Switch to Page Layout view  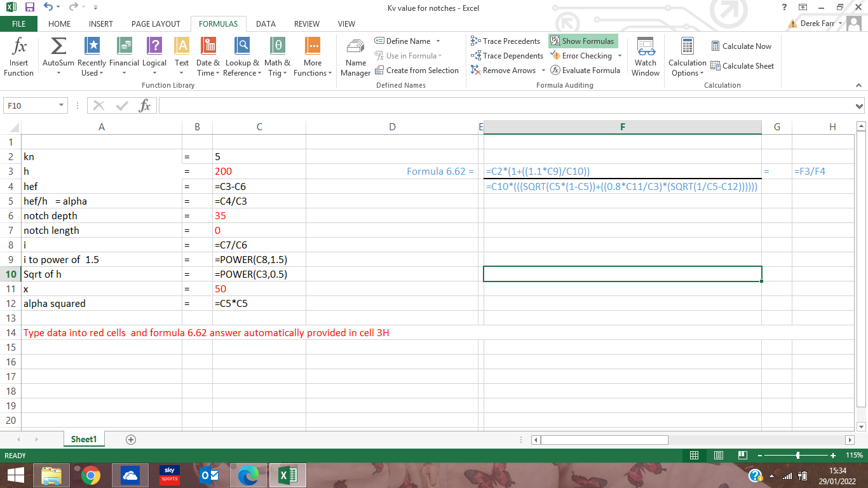(719, 456)
